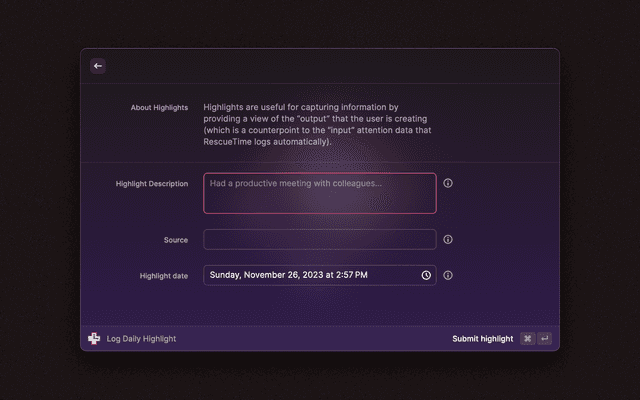This screenshot has width=640, height=400.
Task: Click info icon beside Highlight date field
Action: pyautogui.click(x=448, y=275)
